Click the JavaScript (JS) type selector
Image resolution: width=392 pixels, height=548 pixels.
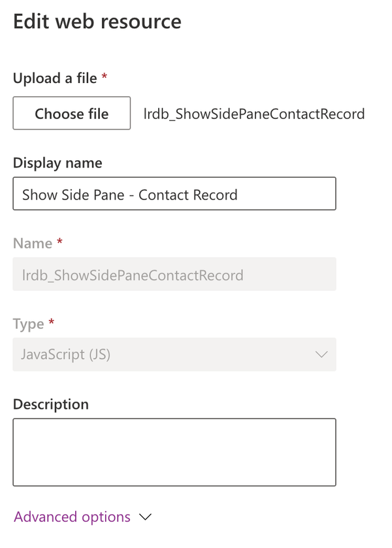[x=174, y=354]
